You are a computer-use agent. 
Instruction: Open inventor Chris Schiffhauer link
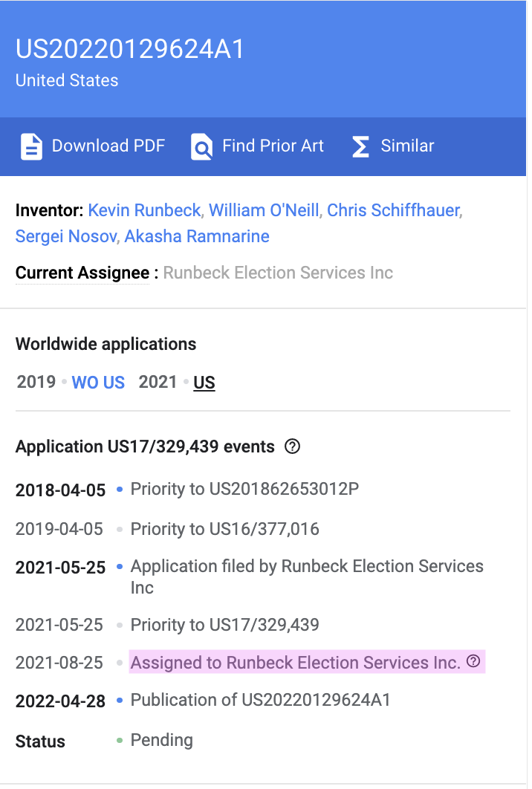click(x=394, y=210)
